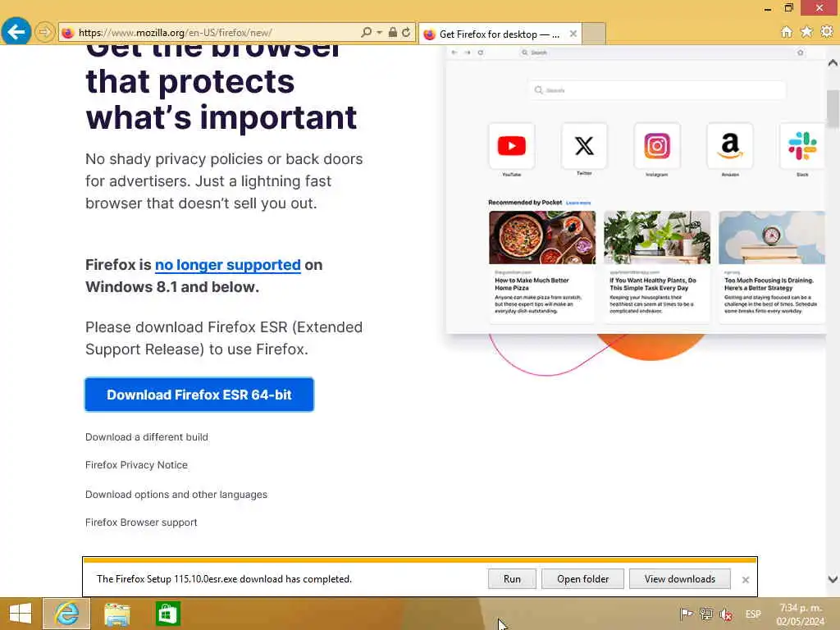The height and width of the screenshot is (630, 840).
Task: Click the page scroll up arrow
Action: coord(833,62)
